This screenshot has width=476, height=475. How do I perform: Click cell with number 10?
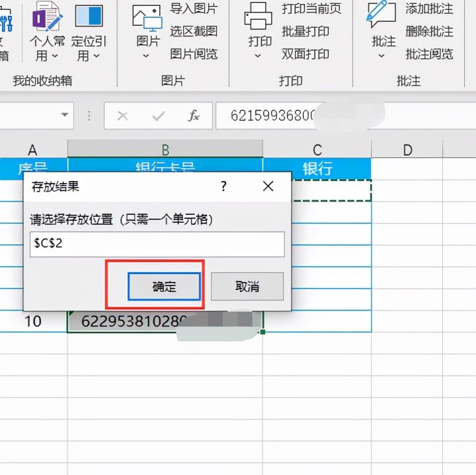33,321
